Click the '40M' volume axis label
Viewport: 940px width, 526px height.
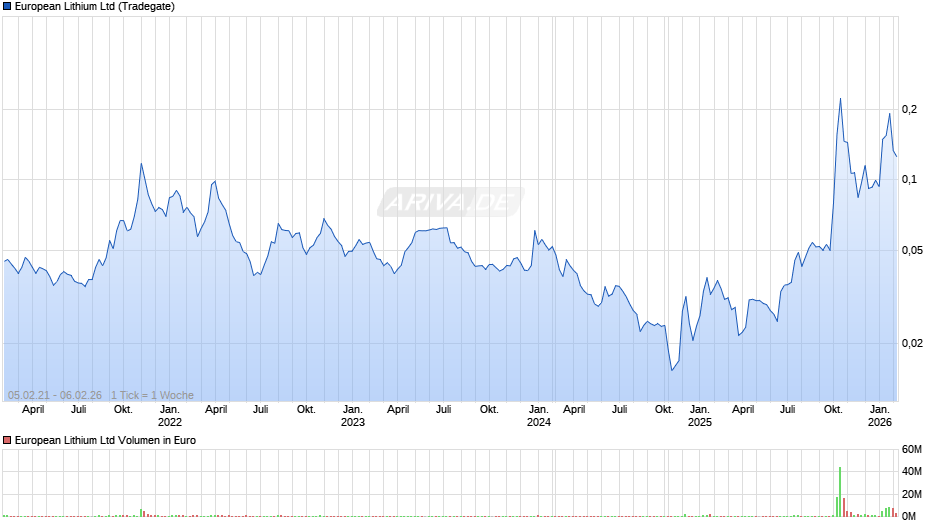point(912,471)
